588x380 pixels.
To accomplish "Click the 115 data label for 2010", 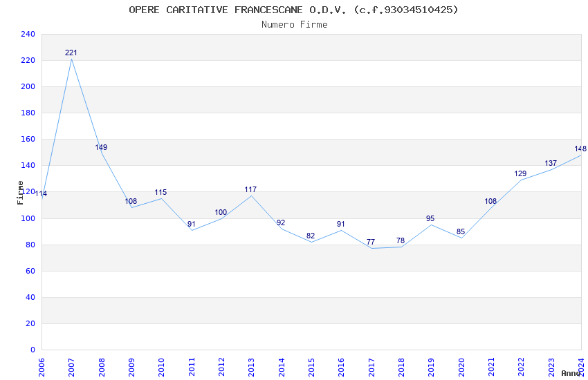I will tap(160, 193).
